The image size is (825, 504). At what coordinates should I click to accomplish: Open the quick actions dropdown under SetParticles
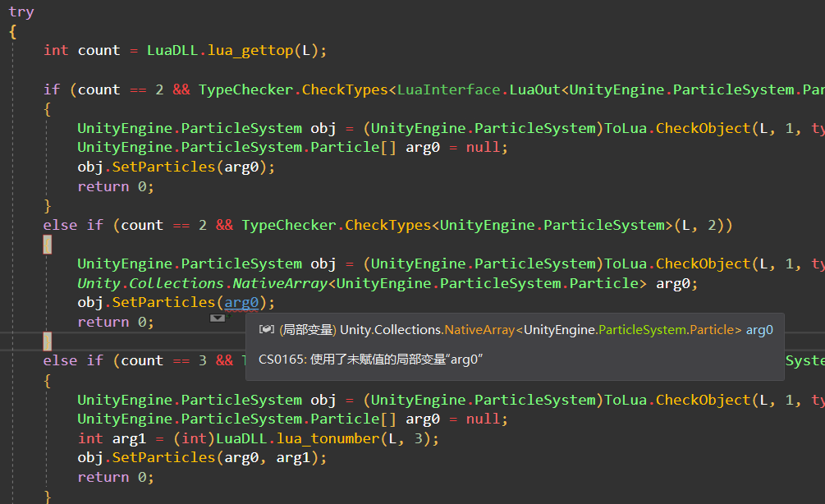point(218,318)
